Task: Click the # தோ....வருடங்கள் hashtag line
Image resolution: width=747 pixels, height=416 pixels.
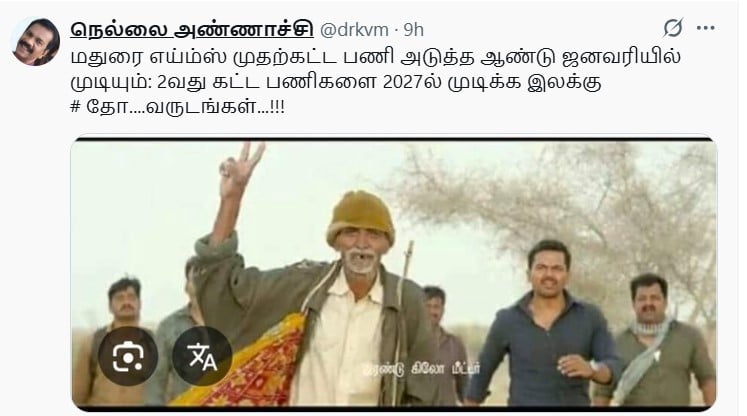Action: pyautogui.click(x=177, y=107)
